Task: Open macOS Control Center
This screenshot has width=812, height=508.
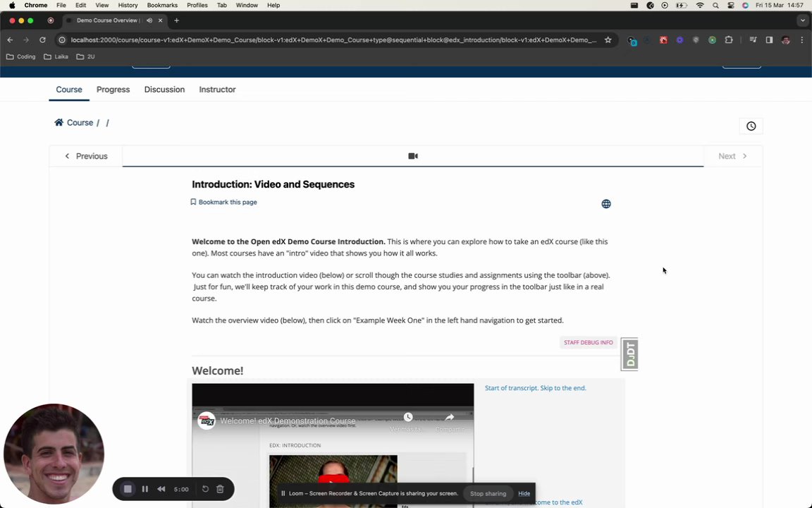Action: 731,5
